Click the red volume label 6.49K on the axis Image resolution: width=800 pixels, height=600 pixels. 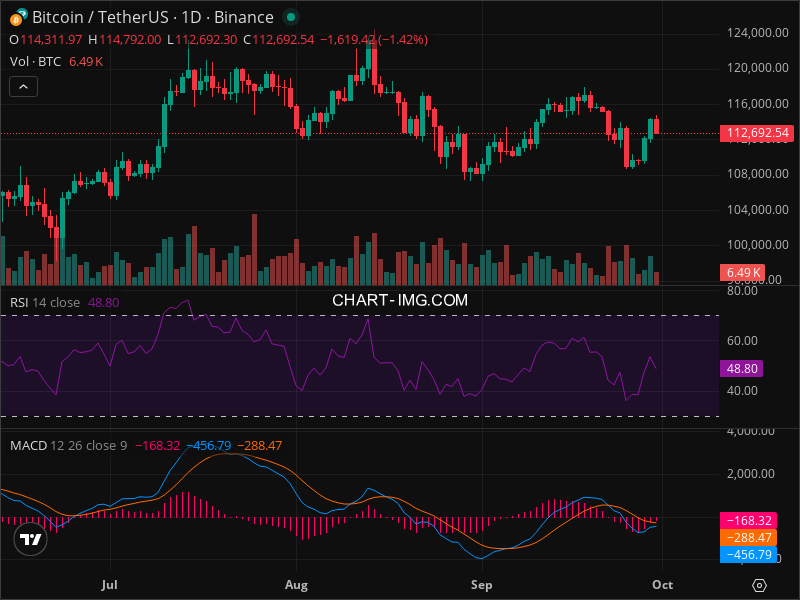pyautogui.click(x=743, y=272)
